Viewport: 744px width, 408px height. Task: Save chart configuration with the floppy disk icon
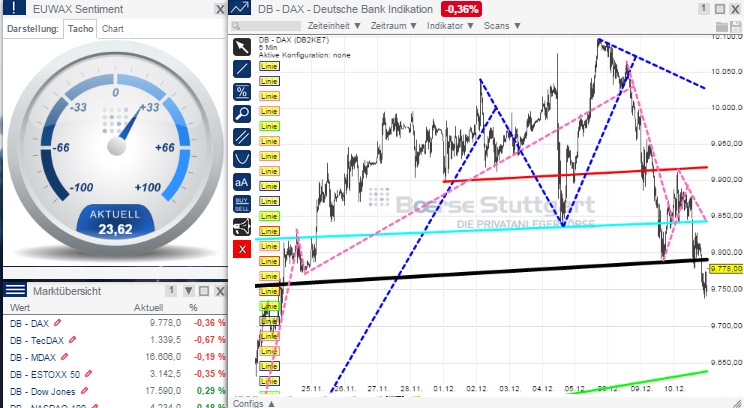pyautogui.click(x=735, y=27)
